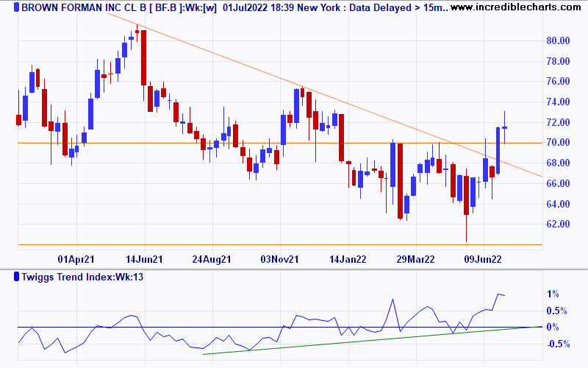Click the 14Jun21 date label
Image resolution: width=588 pixels, height=368 pixels.
144,260
